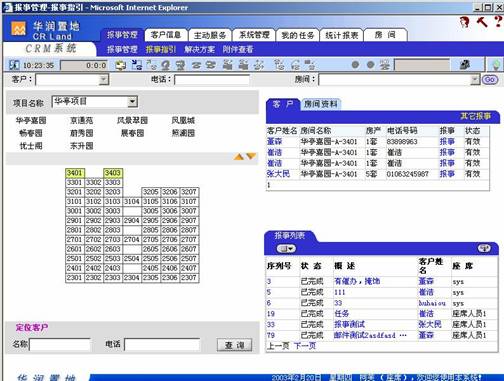Open the 下一页 next page link

pos(305,346)
